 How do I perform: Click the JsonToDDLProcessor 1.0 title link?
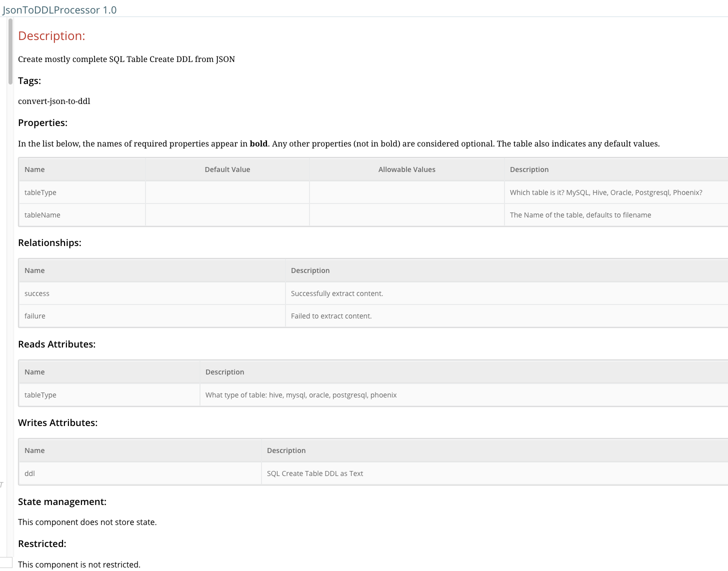click(x=60, y=9)
